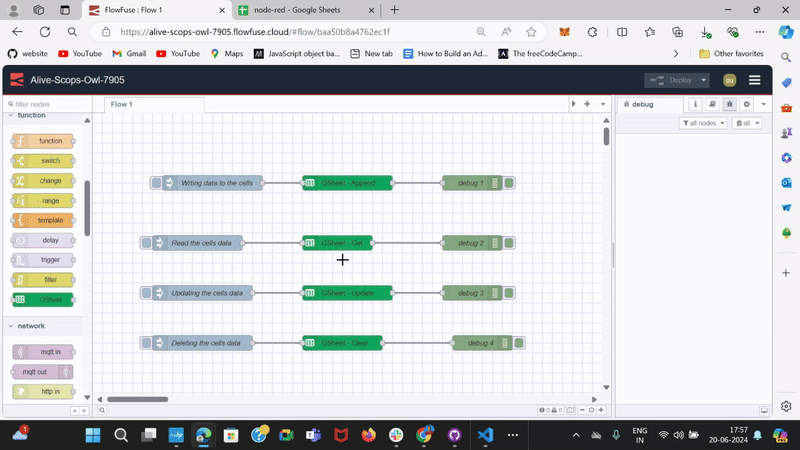Click the zoom in button on canvas footer
800x450 pixels.
600,410
